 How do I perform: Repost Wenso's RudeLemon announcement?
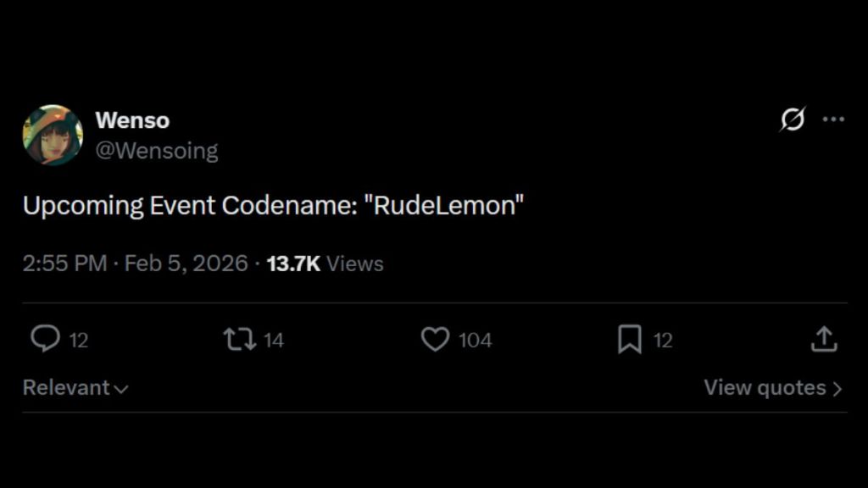239,339
